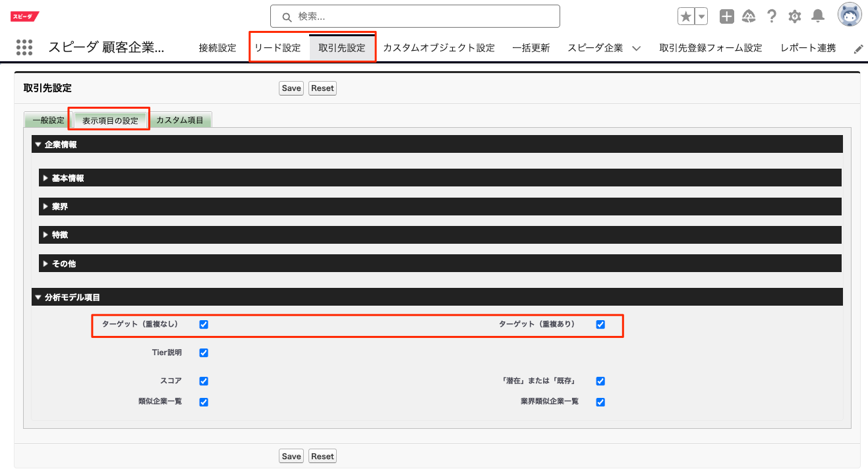Open the favorites list dropdown arrow
Image resolution: width=868 pixels, height=473 pixels.
point(701,16)
